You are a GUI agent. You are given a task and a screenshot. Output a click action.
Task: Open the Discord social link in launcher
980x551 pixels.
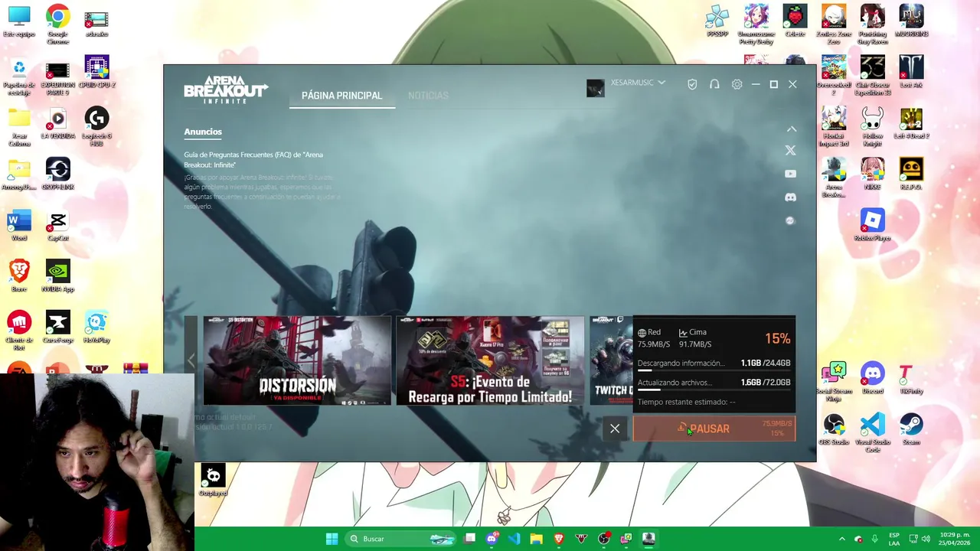point(790,197)
